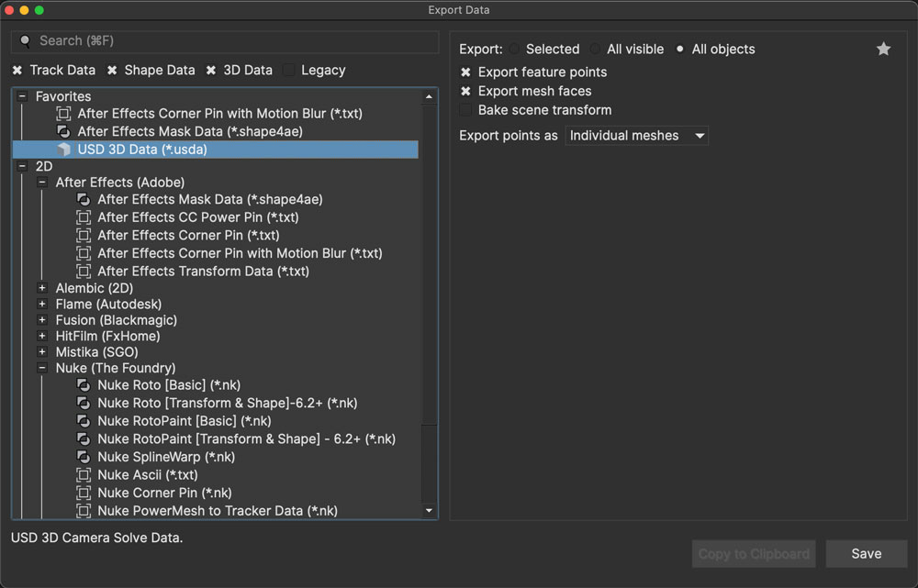
Task: Click the search magnifier icon
Action: pyautogui.click(x=25, y=41)
